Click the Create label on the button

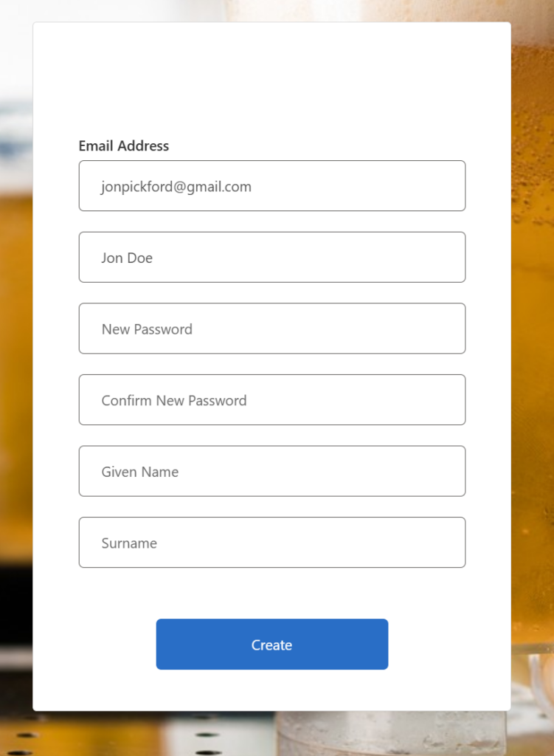pos(271,645)
